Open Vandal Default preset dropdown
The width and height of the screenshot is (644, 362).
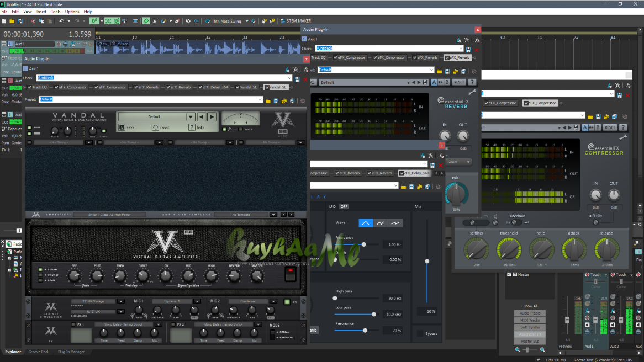point(191,116)
